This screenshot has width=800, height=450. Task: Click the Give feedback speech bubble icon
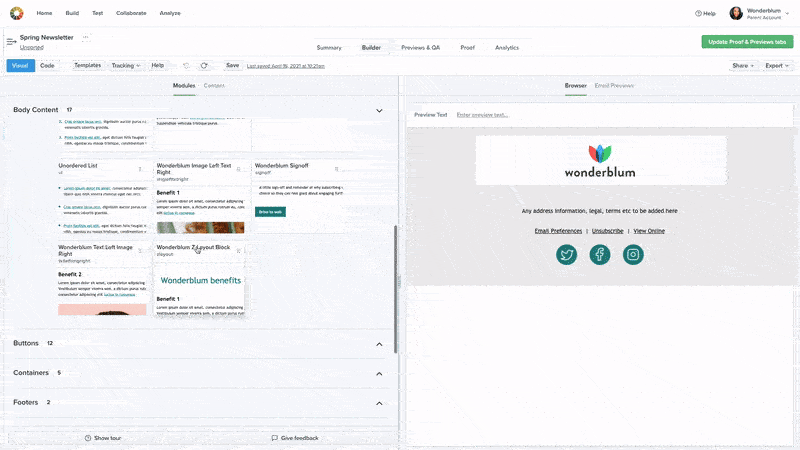tap(274, 438)
